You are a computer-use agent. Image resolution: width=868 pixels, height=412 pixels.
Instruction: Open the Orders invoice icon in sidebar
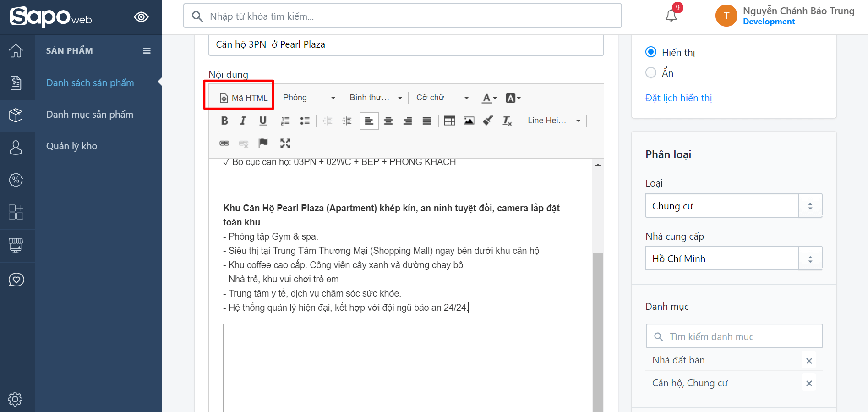pos(16,83)
